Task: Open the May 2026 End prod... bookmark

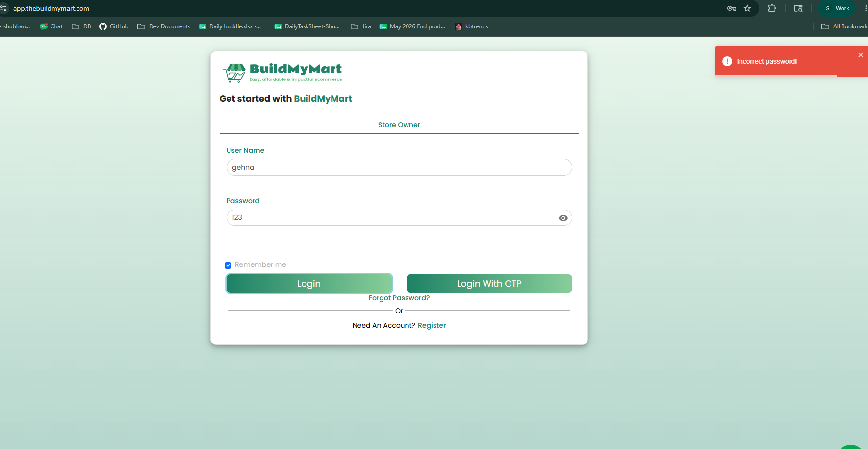Action: pos(412,26)
